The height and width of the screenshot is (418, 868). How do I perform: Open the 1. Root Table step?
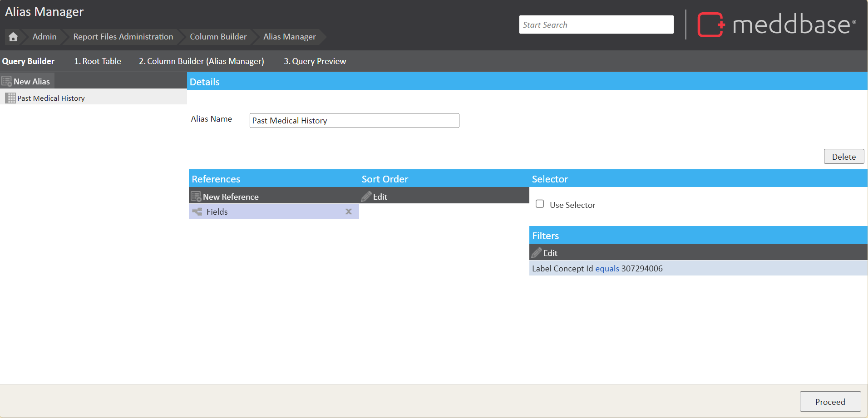98,61
